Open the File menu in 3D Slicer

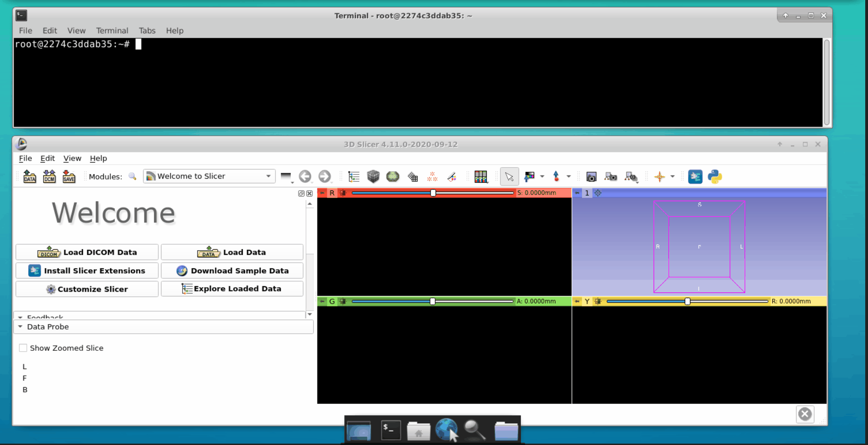point(25,158)
